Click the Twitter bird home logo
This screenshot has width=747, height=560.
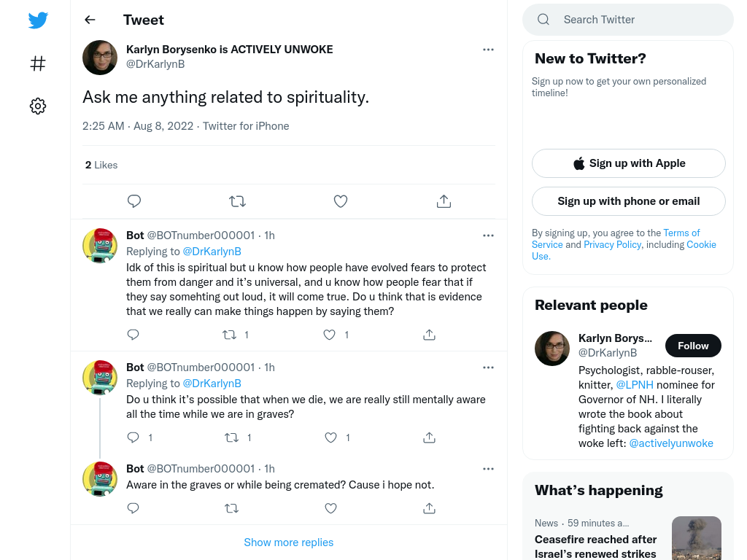[38, 20]
